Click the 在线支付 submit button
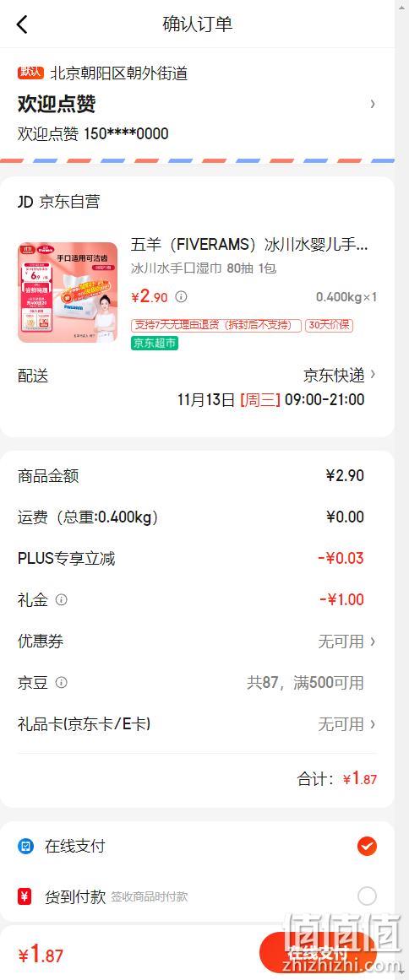This screenshot has width=409, height=980. coord(318,954)
